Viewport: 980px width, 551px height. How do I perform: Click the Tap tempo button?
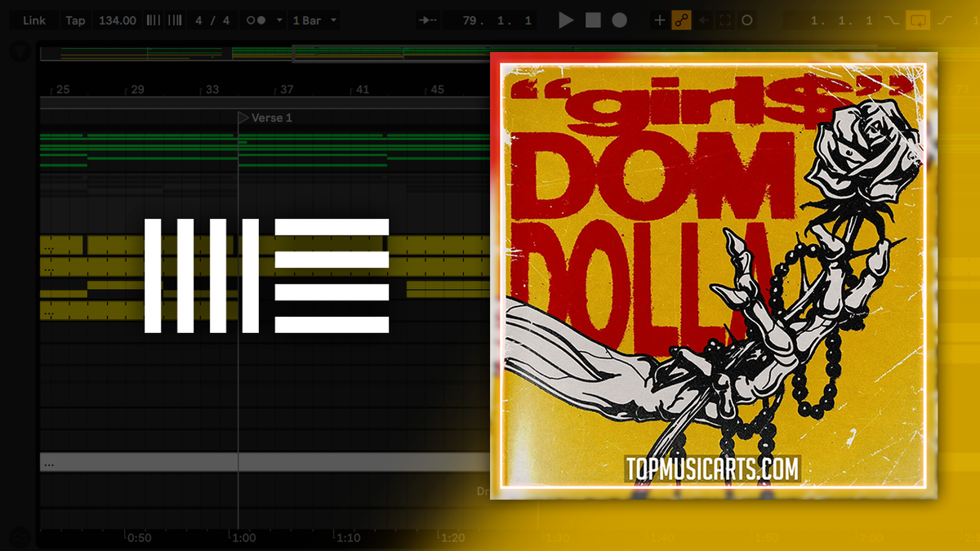[x=74, y=20]
